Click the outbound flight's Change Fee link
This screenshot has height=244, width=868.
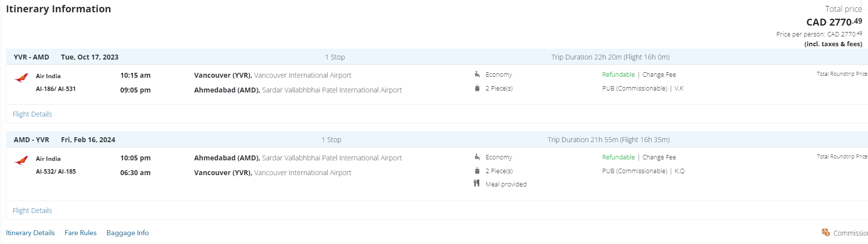click(x=659, y=75)
